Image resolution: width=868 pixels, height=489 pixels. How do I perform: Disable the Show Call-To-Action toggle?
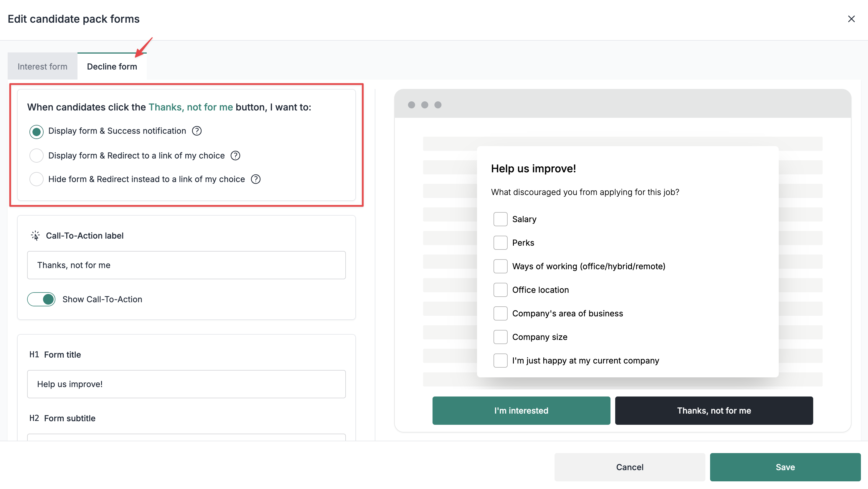[41, 299]
